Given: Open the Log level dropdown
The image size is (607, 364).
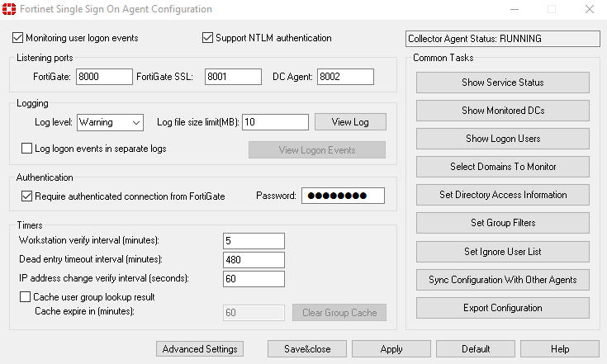Looking at the screenshot, I should pyautogui.click(x=111, y=123).
